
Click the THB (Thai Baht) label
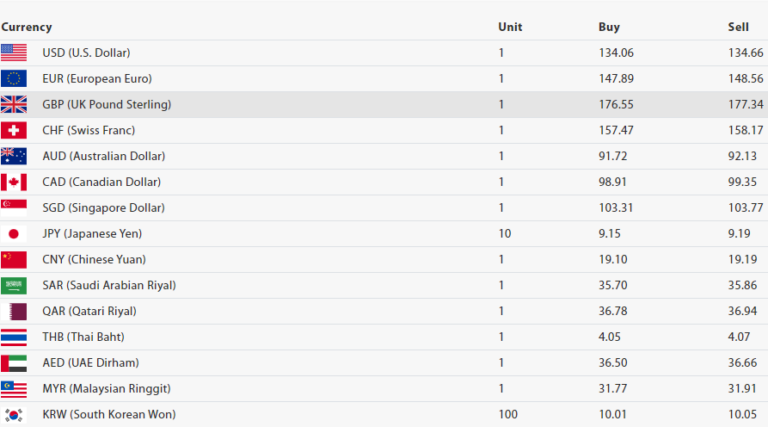click(x=83, y=337)
